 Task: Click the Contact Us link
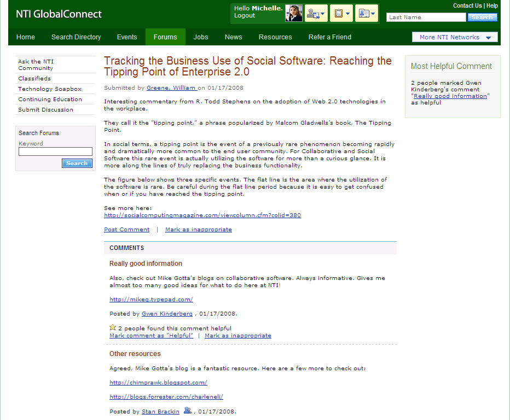(467, 5)
